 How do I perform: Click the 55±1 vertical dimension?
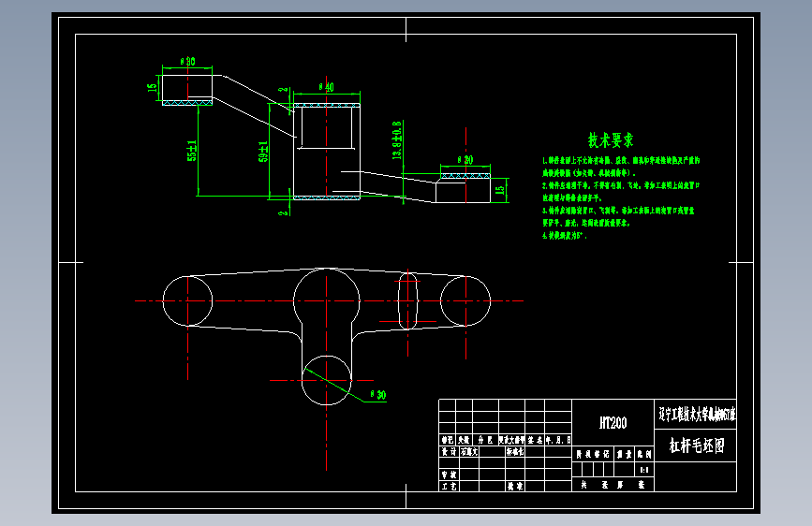click(x=192, y=151)
